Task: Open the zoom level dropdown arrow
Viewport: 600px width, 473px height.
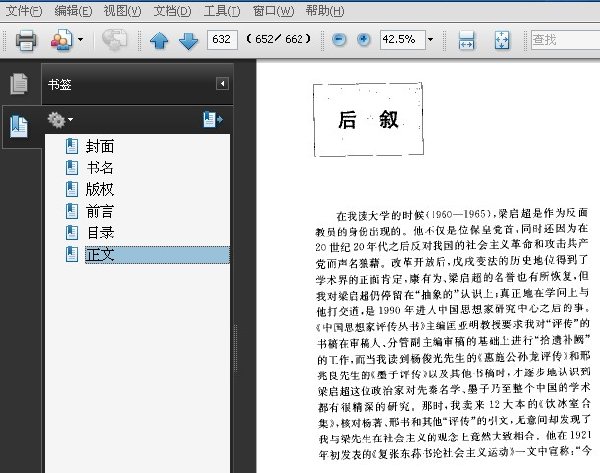Action: tap(430, 39)
